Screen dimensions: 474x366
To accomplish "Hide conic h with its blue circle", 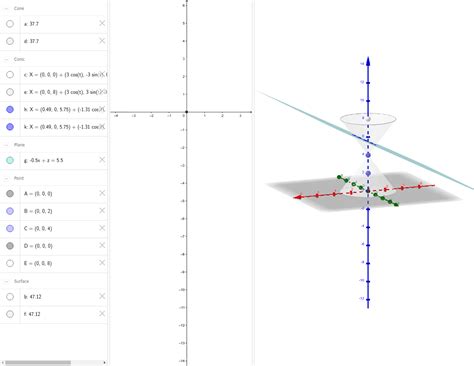I will (x=10, y=109).
